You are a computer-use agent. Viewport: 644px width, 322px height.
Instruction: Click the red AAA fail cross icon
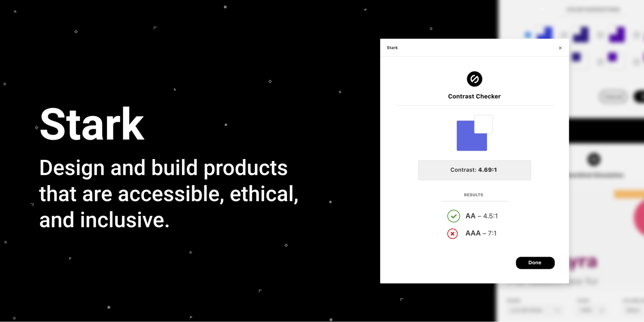tap(452, 233)
